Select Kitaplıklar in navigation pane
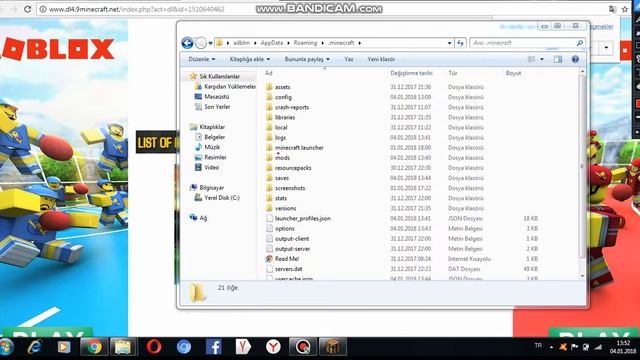 208,127
